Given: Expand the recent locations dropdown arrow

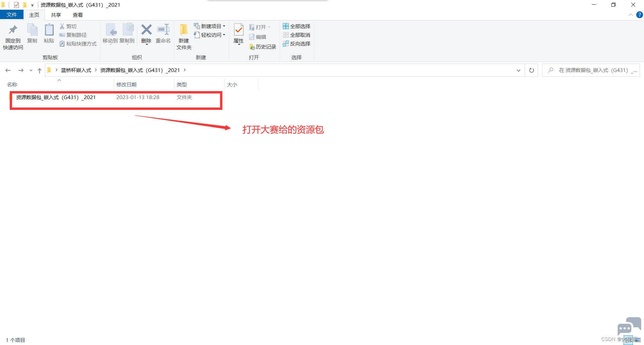Looking at the screenshot, I should (31, 70).
